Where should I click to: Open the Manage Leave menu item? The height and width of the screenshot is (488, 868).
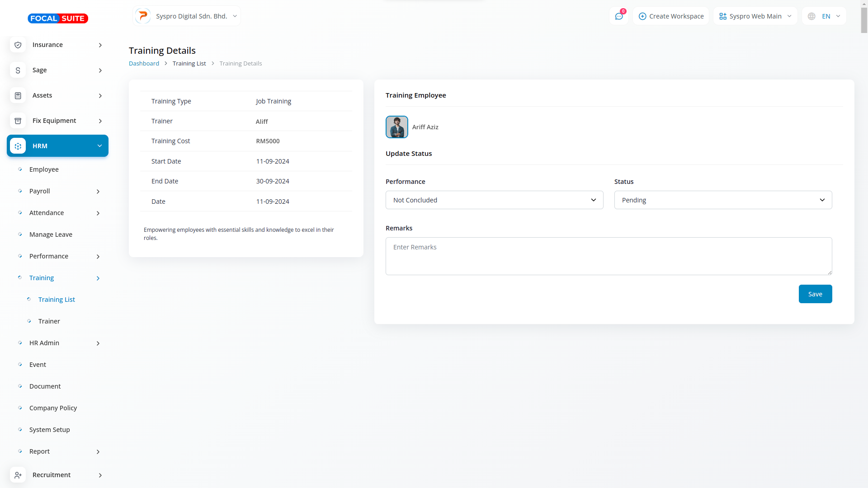[51, 235]
